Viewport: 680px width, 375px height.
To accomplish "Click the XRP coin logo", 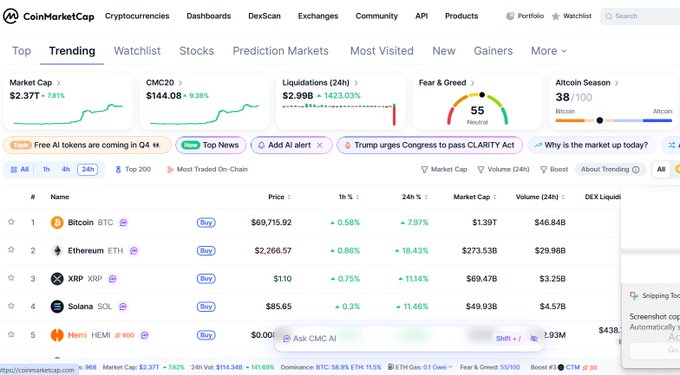I will tap(57, 279).
